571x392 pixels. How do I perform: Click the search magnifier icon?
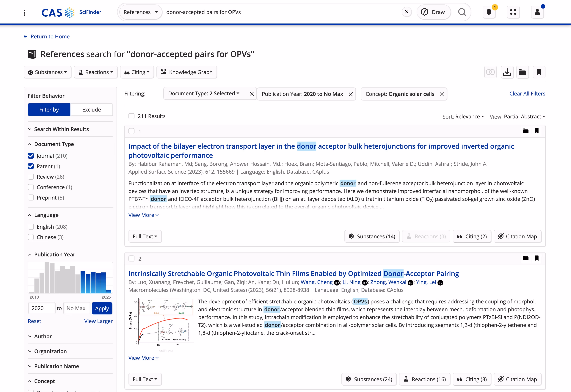(x=462, y=12)
